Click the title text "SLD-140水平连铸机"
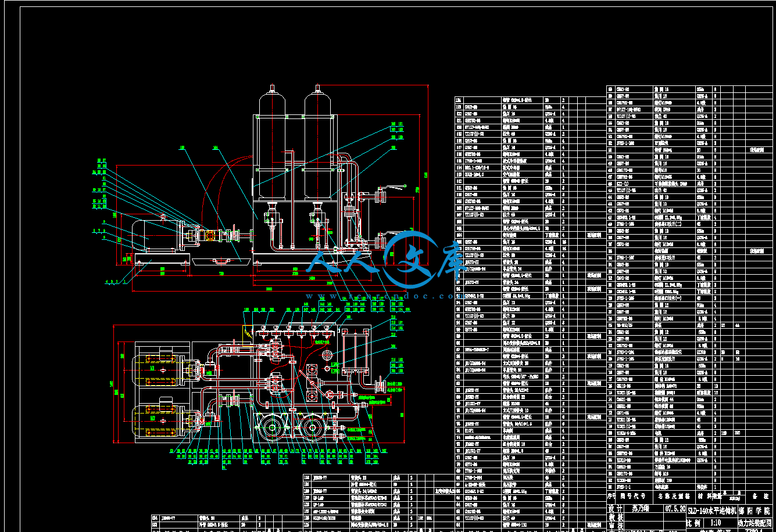The height and width of the screenshot is (532, 776). (x=712, y=511)
